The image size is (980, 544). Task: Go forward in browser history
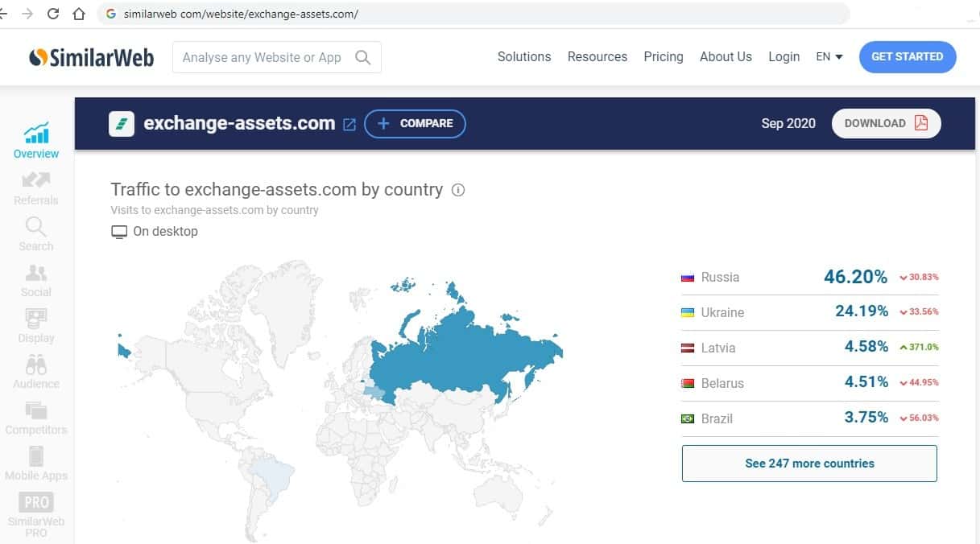pos(27,14)
